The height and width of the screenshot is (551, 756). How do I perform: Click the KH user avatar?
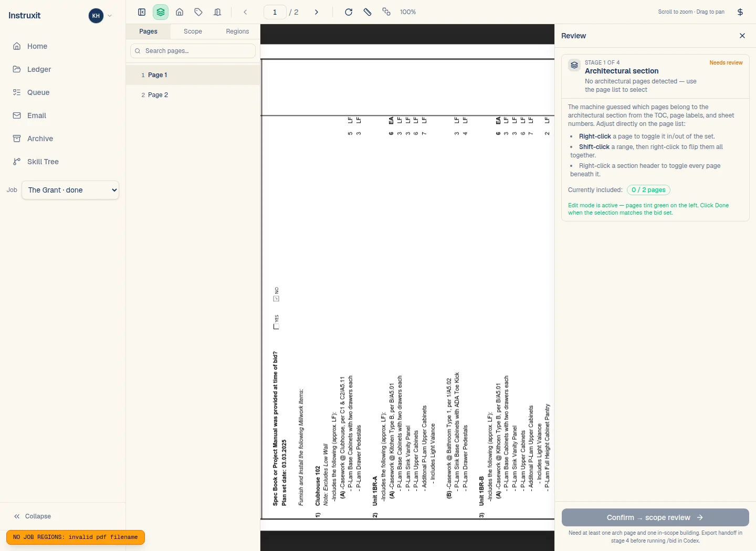tap(96, 16)
